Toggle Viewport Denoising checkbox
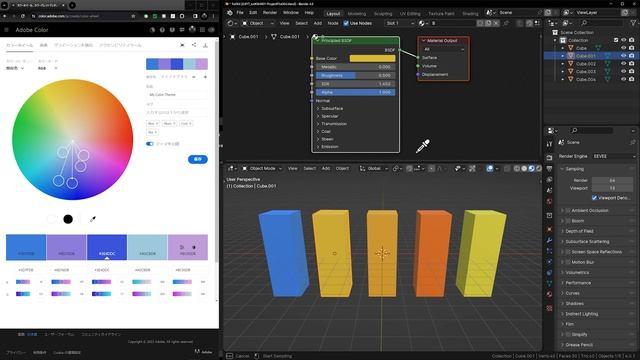 (594, 198)
